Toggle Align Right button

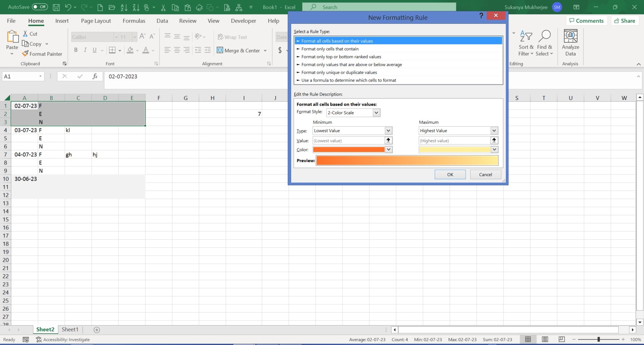pyautogui.click(x=187, y=50)
